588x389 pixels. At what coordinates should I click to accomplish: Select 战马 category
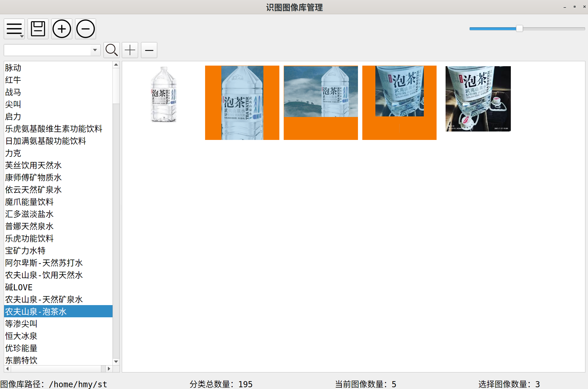pyautogui.click(x=58, y=92)
